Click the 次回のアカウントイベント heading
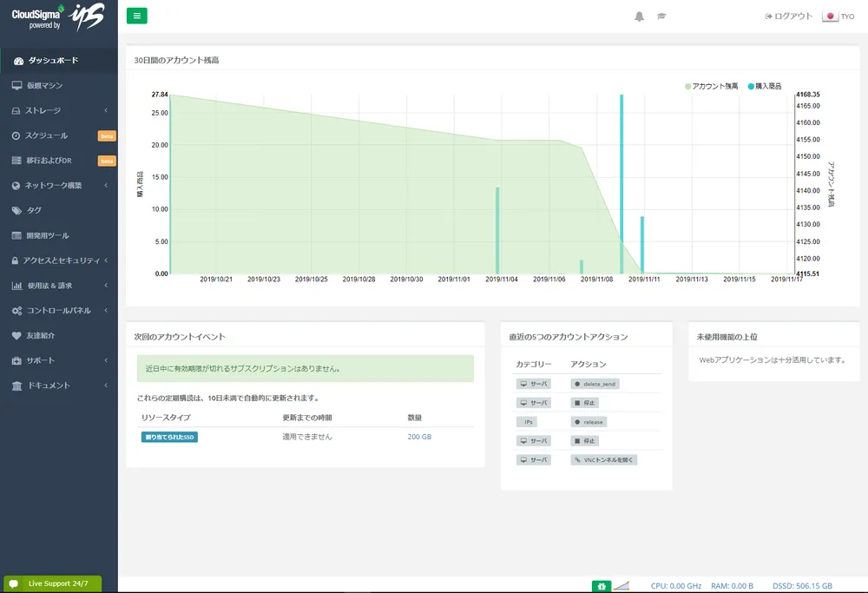The height and width of the screenshot is (593, 868). (180, 337)
